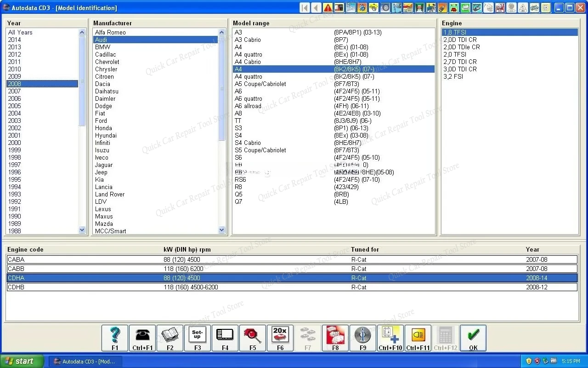This screenshot has width=588, height=368.
Task: Click the Ctrl+F1 telephone contact icon
Action: coord(142,337)
